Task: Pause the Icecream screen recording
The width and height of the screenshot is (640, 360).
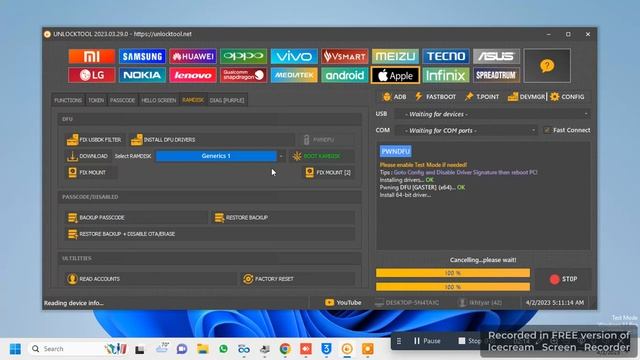Action: click(427, 341)
